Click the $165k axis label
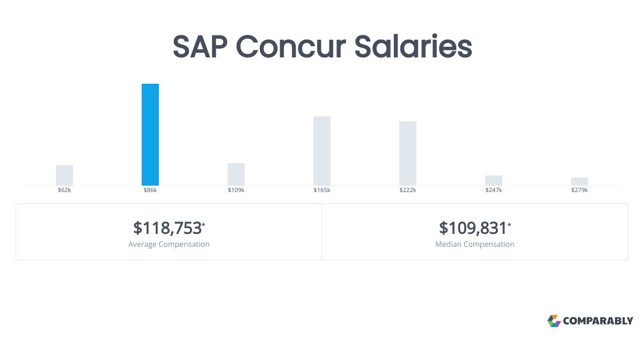 point(322,190)
